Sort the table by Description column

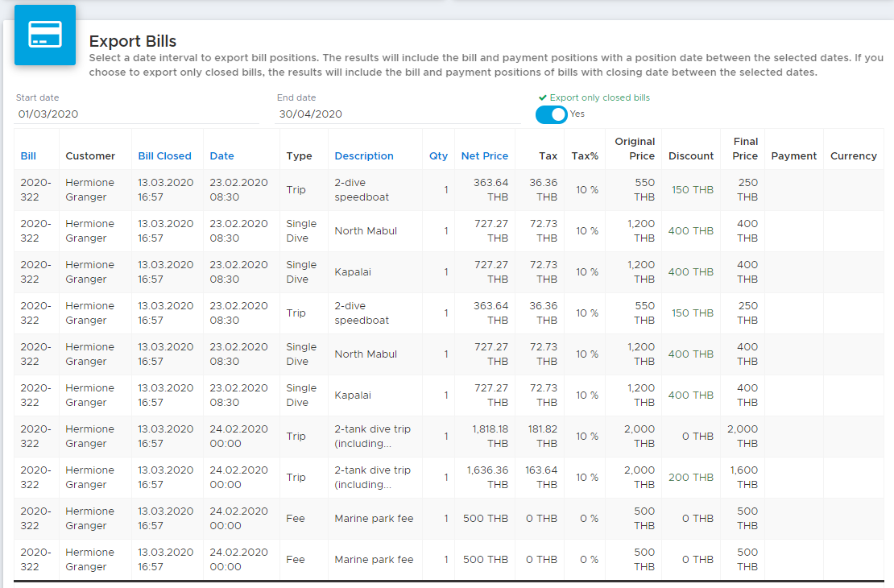364,155
